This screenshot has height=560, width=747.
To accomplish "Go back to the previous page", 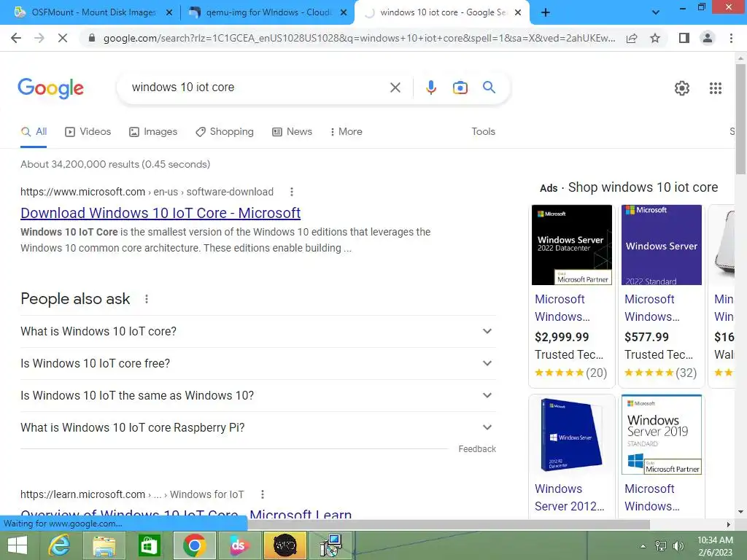I will pyautogui.click(x=16, y=38).
